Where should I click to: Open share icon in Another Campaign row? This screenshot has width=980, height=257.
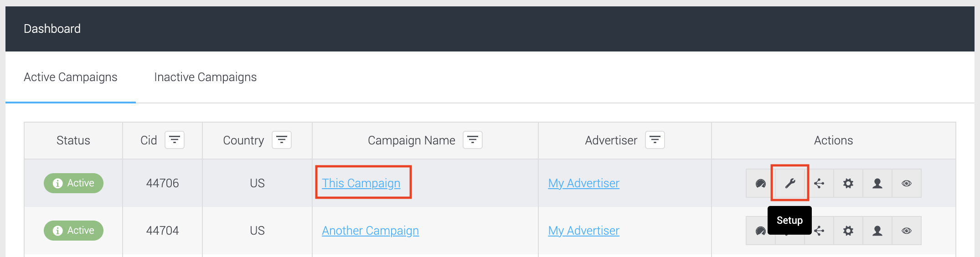point(819,231)
